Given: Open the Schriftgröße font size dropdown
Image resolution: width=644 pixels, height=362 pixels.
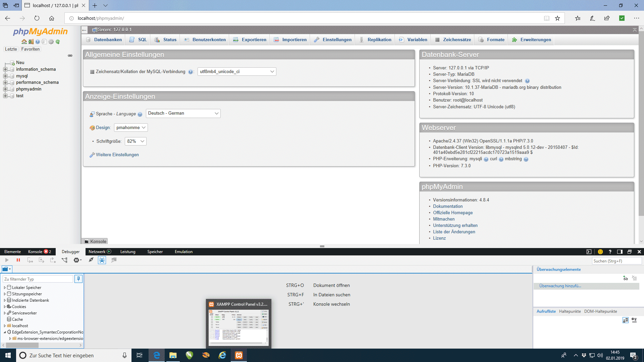Looking at the screenshot, I should pyautogui.click(x=136, y=141).
